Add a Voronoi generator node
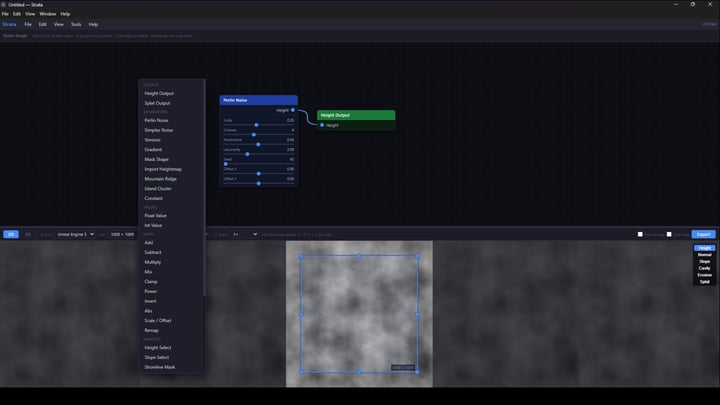The height and width of the screenshot is (405, 720). pyautogui.click(x=171, y=140)
